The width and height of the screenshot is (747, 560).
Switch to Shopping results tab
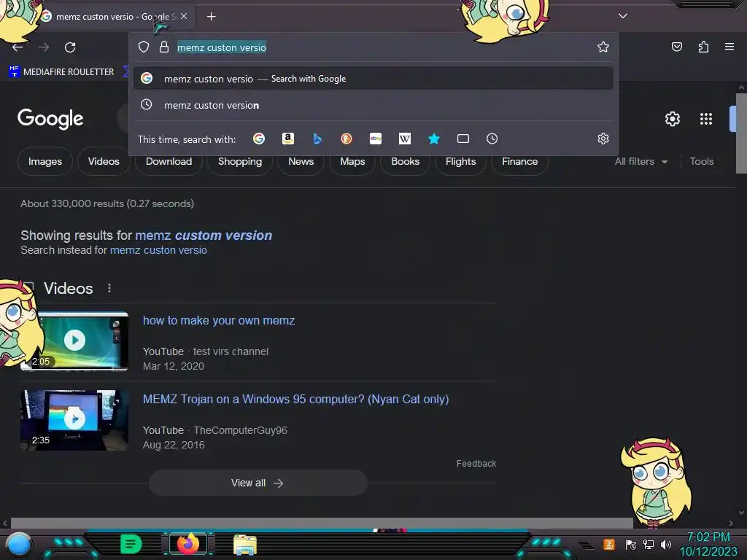[239, 161]
